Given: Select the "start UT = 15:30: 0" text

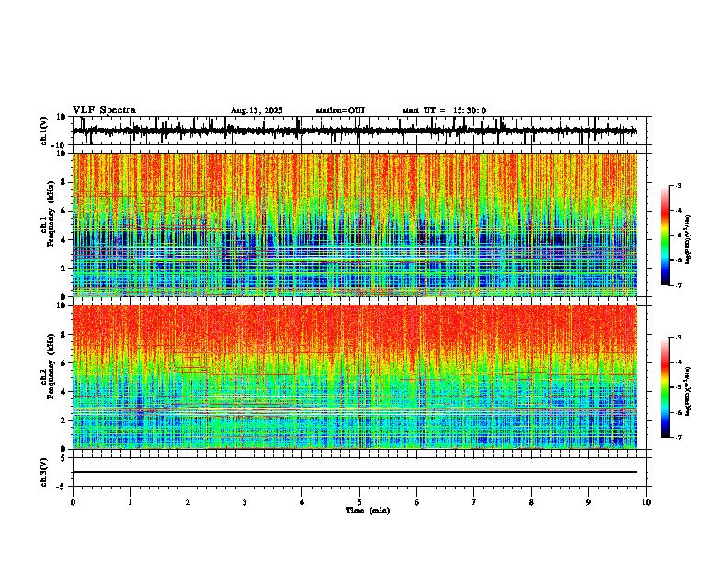Looking at the screenshot, I should coord(444,110).
